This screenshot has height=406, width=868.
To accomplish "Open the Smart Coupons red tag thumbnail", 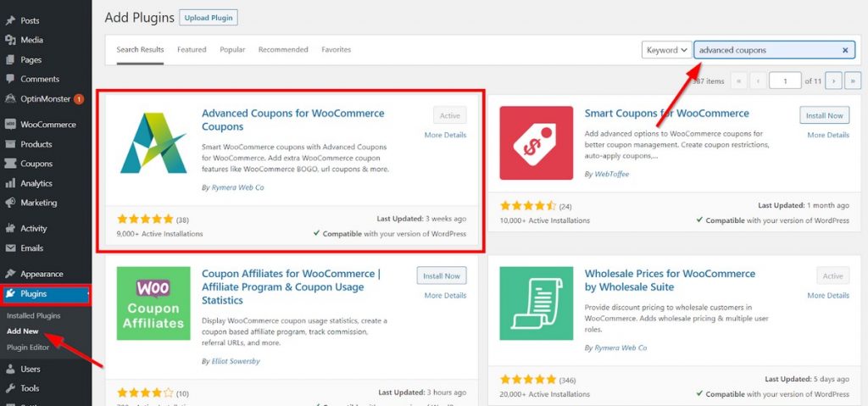I will [537, 143].
